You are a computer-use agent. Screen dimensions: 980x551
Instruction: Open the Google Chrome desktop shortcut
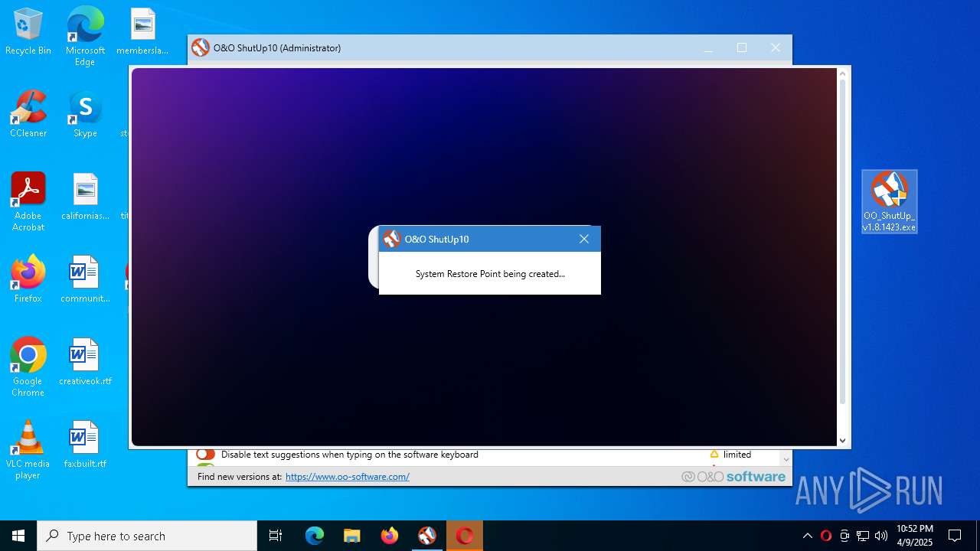click(28, 367)
